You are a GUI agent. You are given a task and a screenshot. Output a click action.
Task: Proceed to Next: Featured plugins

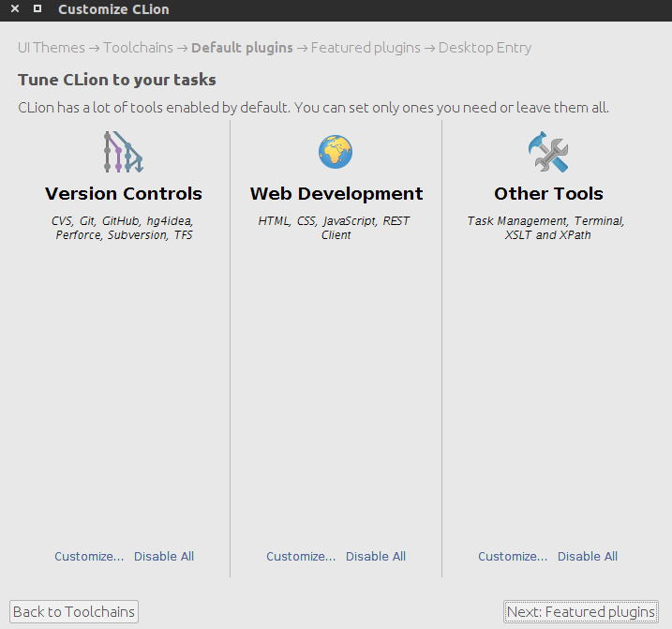tap(581, 611)
